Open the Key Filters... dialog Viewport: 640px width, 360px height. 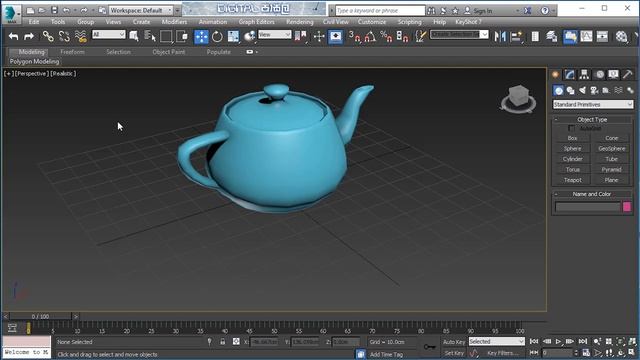click(x=502, y=353)
